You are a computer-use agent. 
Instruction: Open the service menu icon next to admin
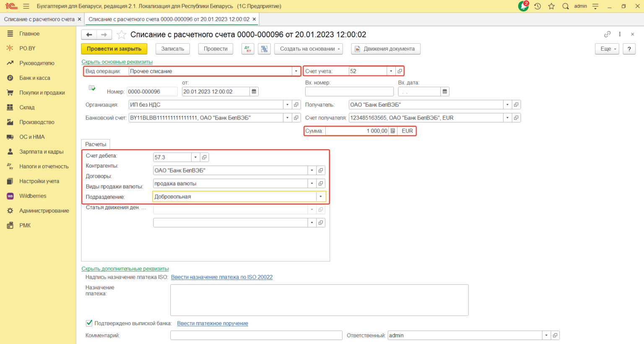coord(595,6)
